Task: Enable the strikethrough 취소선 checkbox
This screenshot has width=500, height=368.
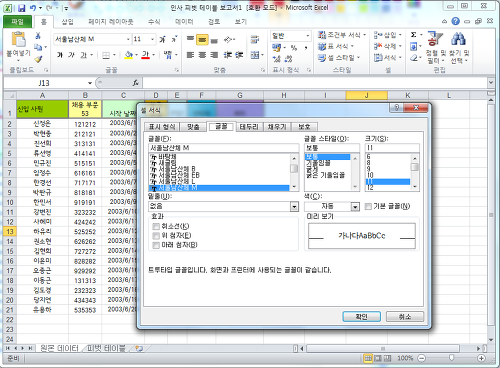Action: 156,226
